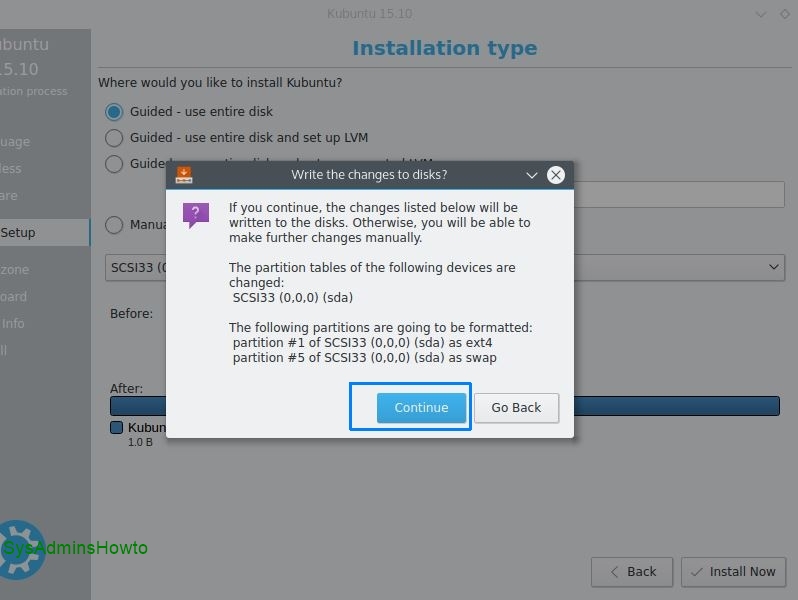Click the Go Back button in the dialog
This screenshot has height=600, width=798.
pos(516,407)
